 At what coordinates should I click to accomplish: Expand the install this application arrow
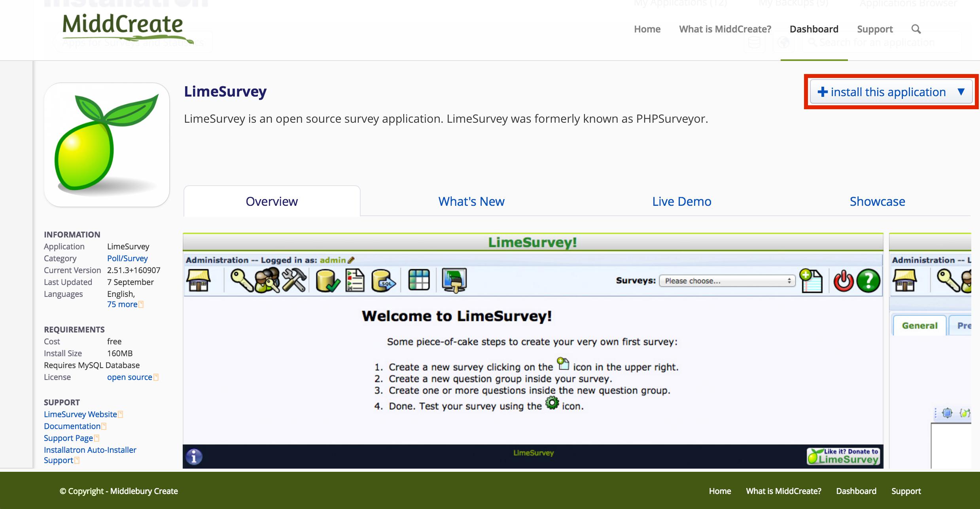click(961, 92)
